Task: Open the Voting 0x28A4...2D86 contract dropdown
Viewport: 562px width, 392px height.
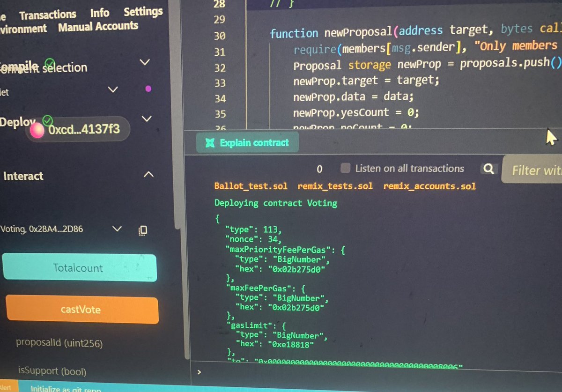Action: [x=116, y=229]
